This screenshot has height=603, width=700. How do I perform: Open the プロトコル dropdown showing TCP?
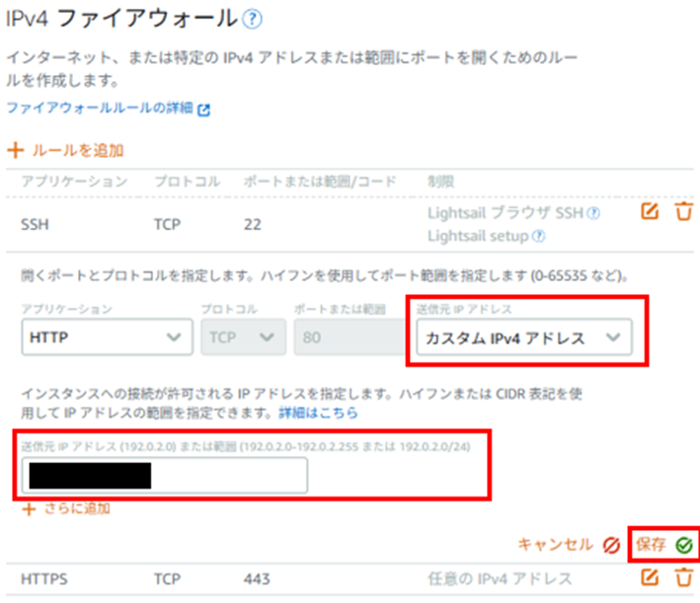pos(242,338)
